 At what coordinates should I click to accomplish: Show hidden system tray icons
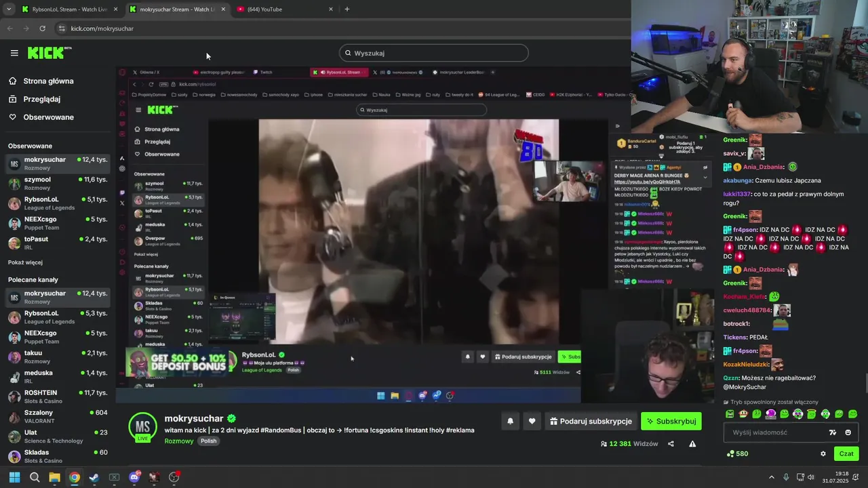coord(771,477)
